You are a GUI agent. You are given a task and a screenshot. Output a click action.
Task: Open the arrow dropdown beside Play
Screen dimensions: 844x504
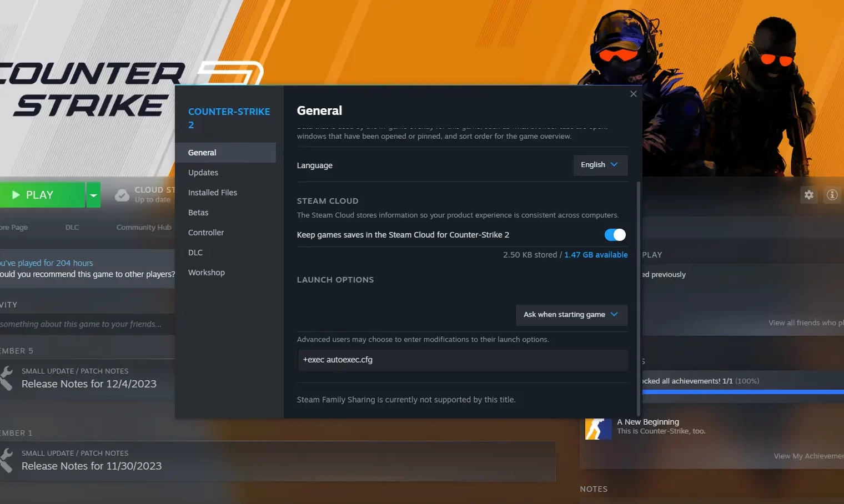[x=94, y=195]
